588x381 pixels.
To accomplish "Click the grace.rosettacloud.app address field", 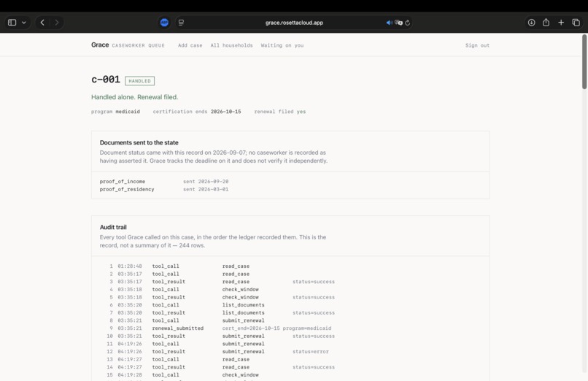I will tap(294, 23).
